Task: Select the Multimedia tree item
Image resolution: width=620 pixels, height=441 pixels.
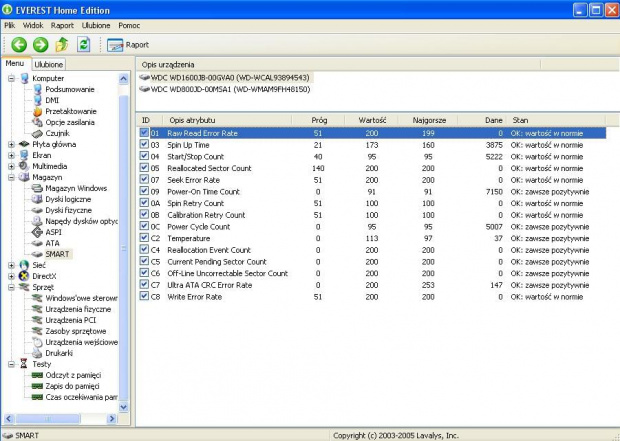Action: click(x=49, y=166)
